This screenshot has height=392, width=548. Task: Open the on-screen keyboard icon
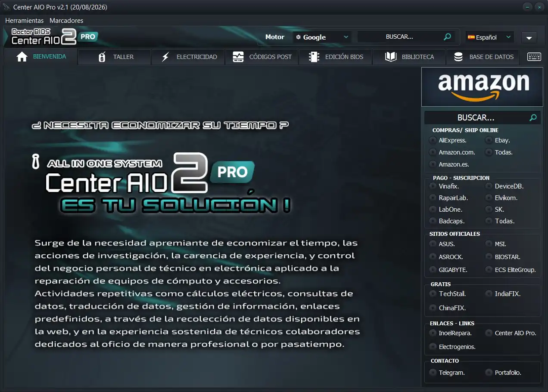534,57
